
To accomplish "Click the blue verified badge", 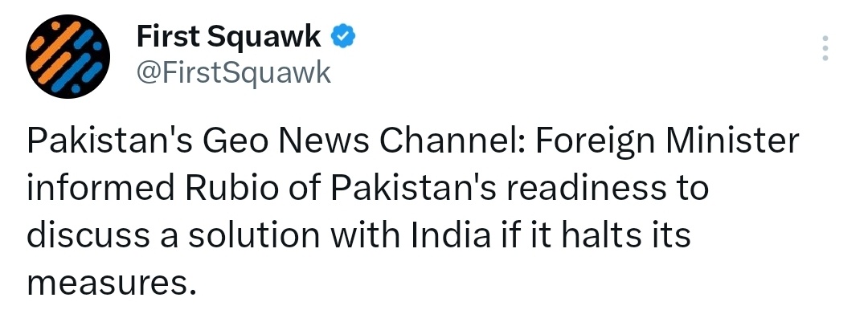I will point(343,37).
